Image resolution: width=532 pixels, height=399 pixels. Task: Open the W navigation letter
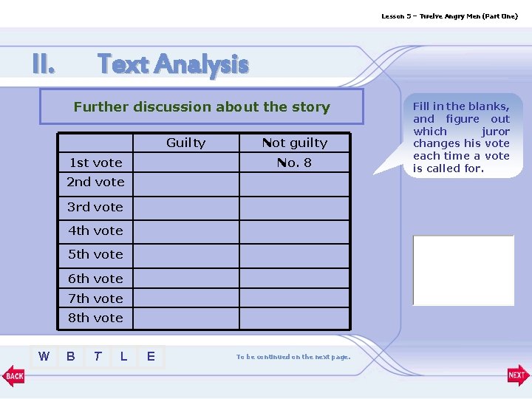point(44,356)
